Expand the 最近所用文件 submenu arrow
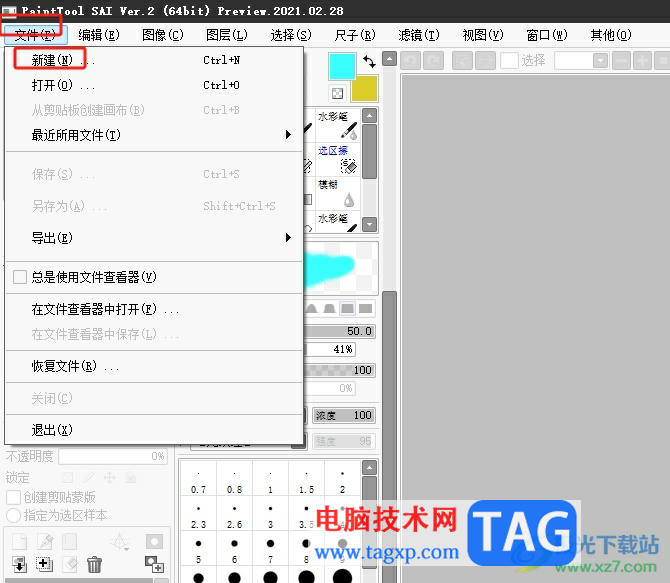 click(288, 135)
